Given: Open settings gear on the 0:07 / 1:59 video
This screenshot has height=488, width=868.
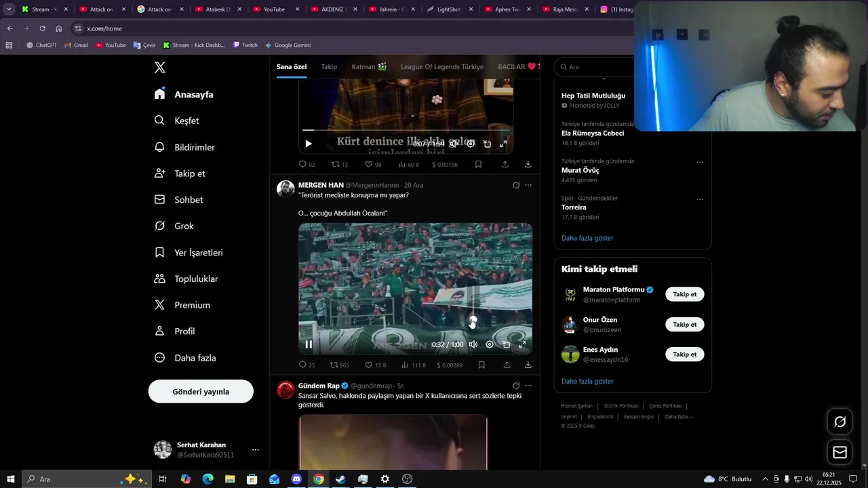Looking at the screenshot, I should [471, 144].
